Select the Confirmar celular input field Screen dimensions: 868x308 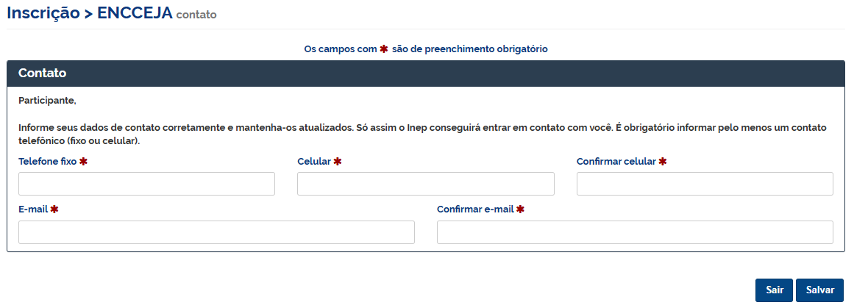click(705, 184)
